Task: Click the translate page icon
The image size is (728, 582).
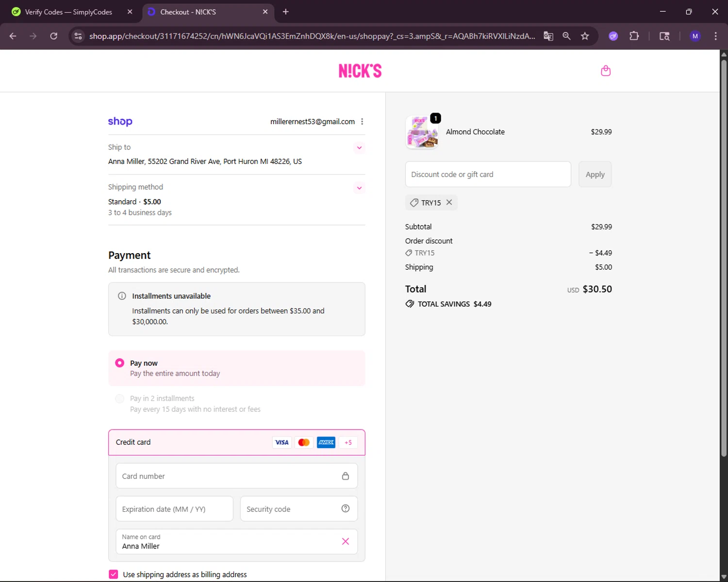Action: (548, 36)
